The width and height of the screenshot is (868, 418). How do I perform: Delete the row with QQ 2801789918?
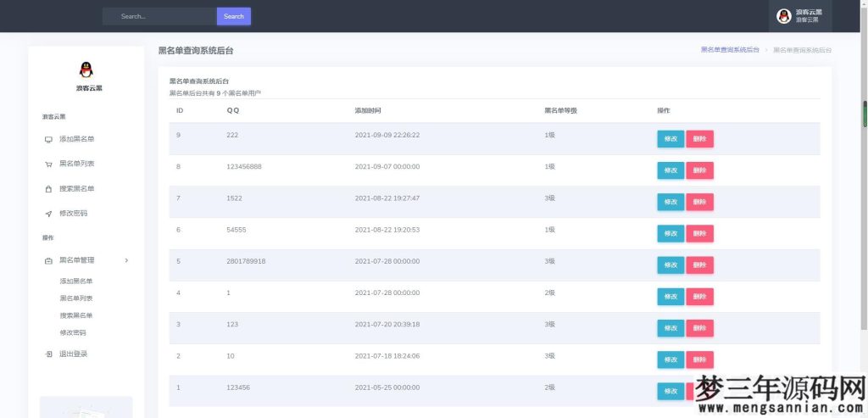pos(699,265)
